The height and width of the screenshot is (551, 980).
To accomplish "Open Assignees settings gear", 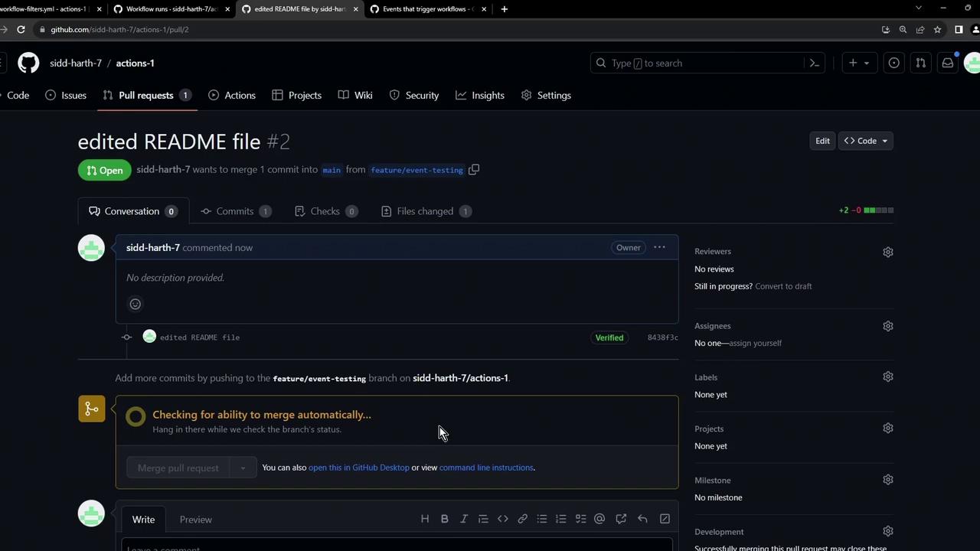I will 888,326.
